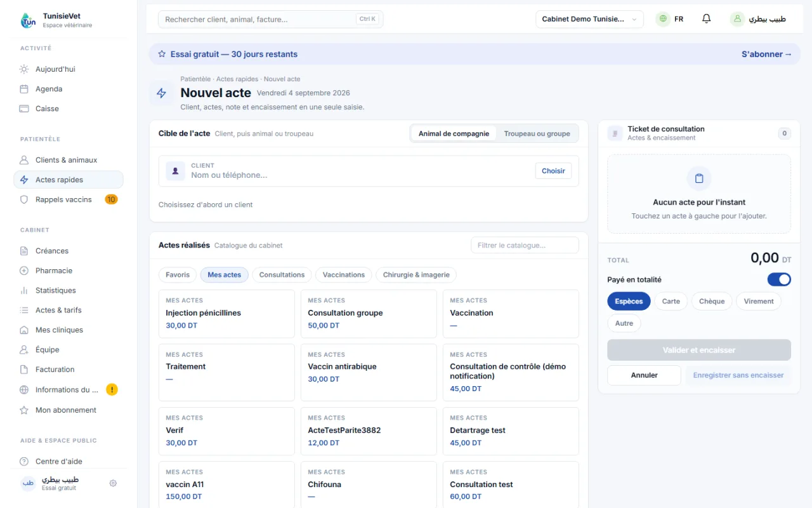Show the Mes actes catalogue tab
The image size is (812, 508).
pos(225,275)
